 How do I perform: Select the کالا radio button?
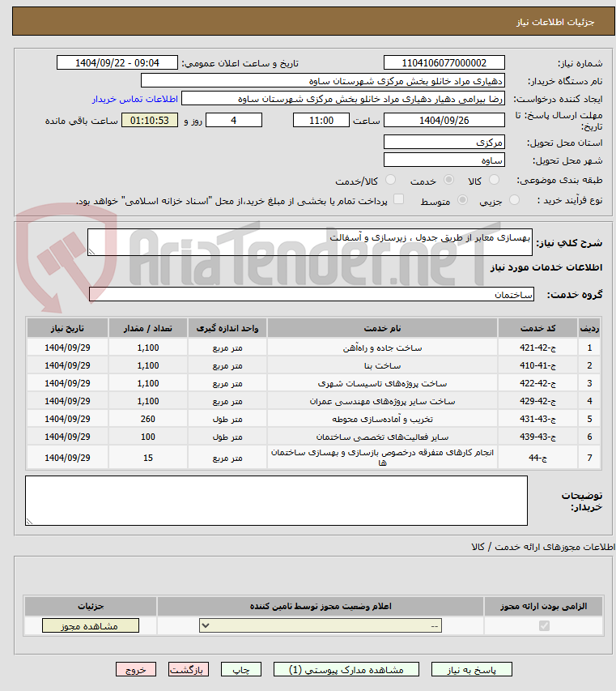[x=495, y=180]
